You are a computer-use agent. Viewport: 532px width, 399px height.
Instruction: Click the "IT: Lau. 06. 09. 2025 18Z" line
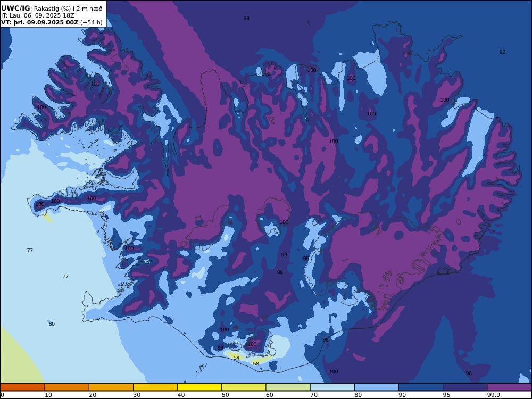(37, 15)
